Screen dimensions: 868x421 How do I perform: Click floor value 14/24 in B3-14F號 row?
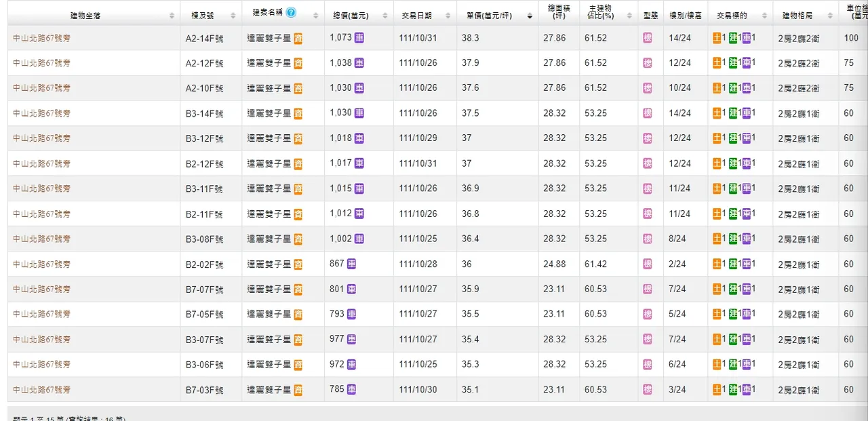(x=679, y=113)
